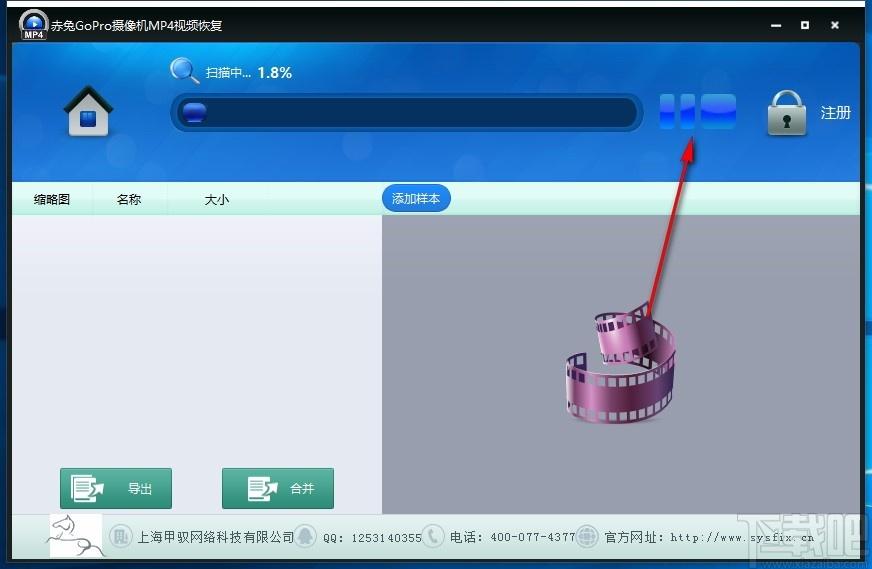Go to the home screen via house icon

(88, 111)
